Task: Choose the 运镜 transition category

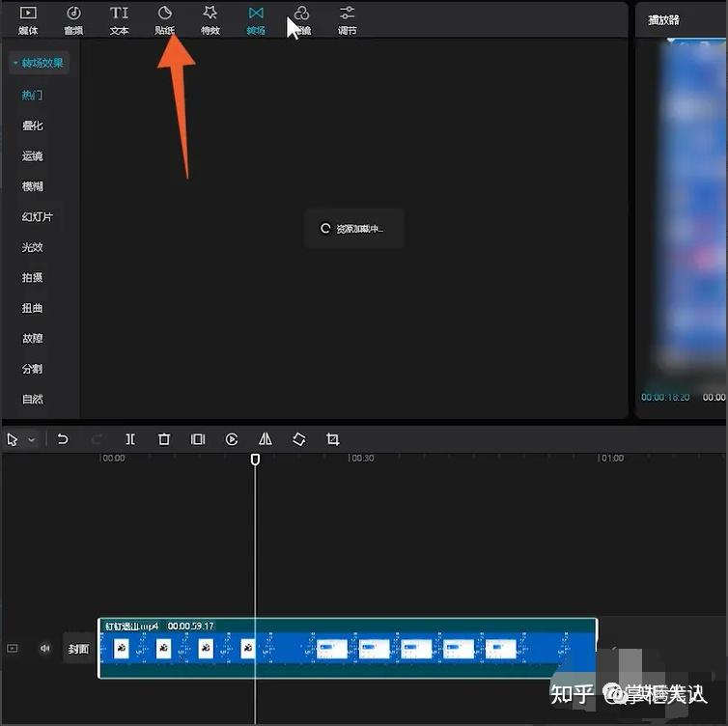Action: click(x=32, y=156)
